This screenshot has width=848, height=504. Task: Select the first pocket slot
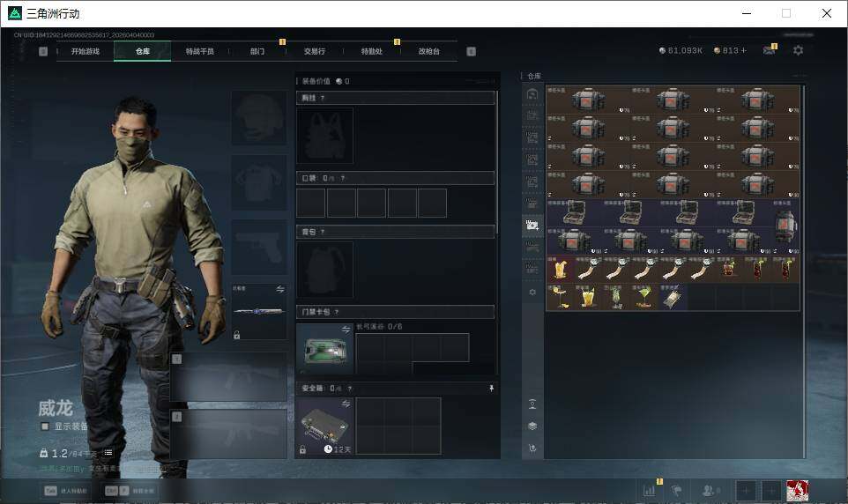click(x=310, y=203)
